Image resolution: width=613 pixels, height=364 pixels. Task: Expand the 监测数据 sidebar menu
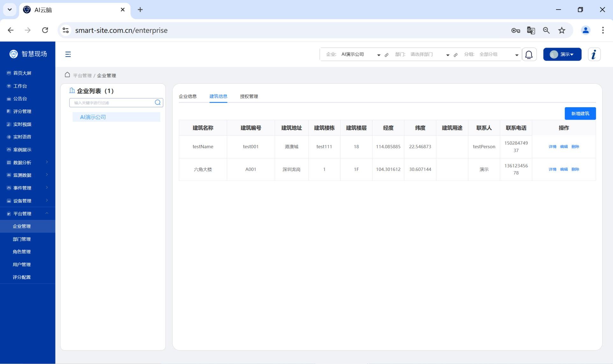tap(27, 175)
